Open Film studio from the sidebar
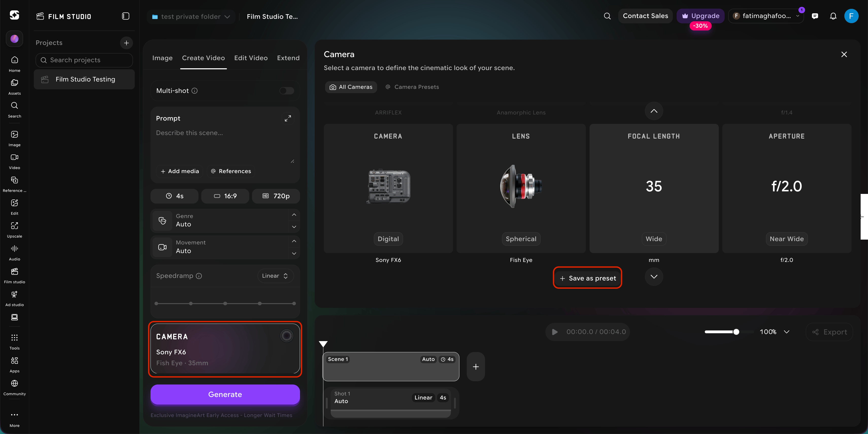Viewport: 868px width, 434px height. click(x=14, y=276)
